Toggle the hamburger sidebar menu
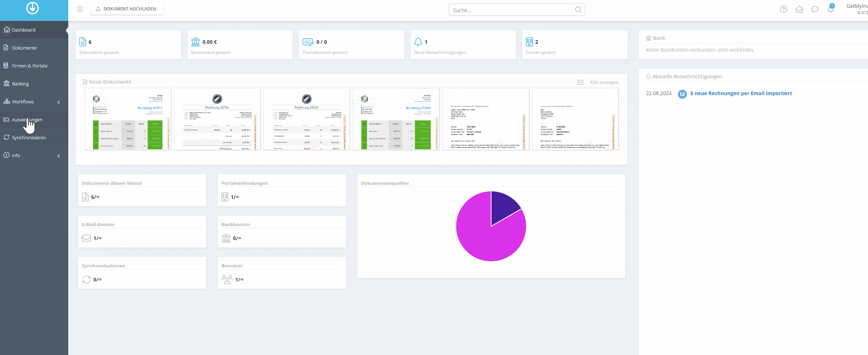The height and width of the screenshot is (355, 868). tap(80, 9)
